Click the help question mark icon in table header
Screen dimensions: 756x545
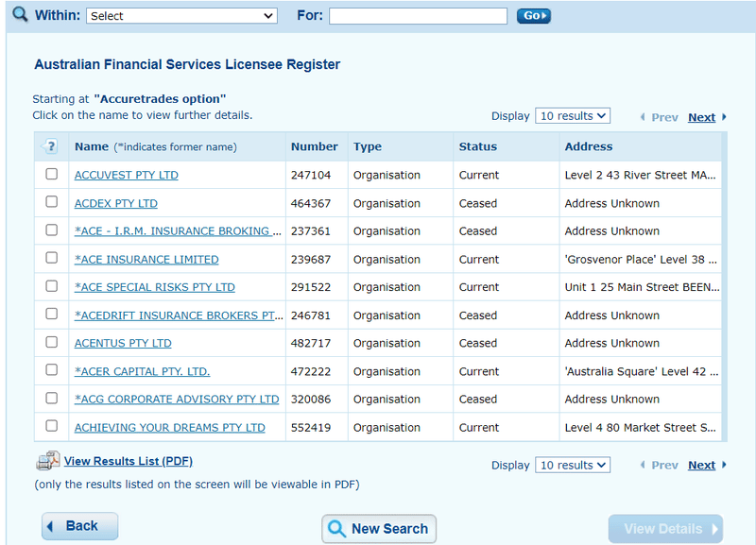pyautogui.click(x=50, y=146)
